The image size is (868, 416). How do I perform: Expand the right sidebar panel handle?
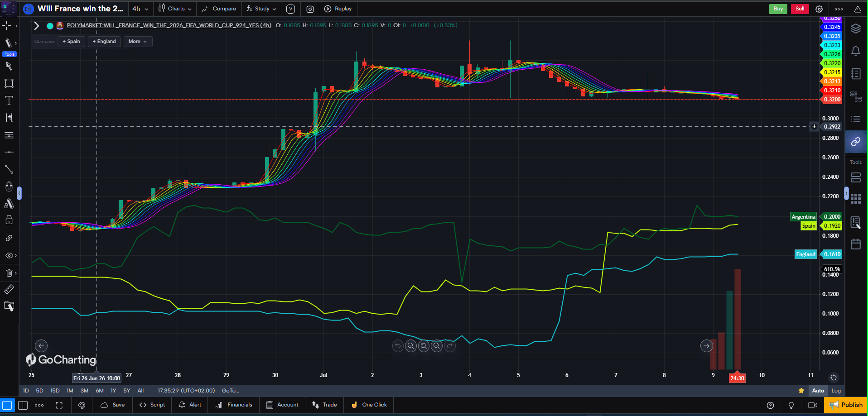pyautogui.click(x=846, y=193)
